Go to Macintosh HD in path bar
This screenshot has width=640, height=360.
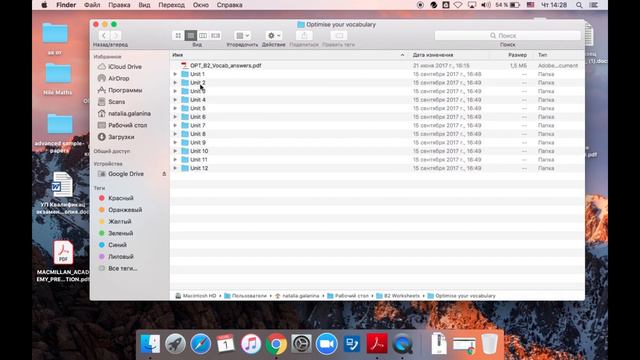(196, 296)
